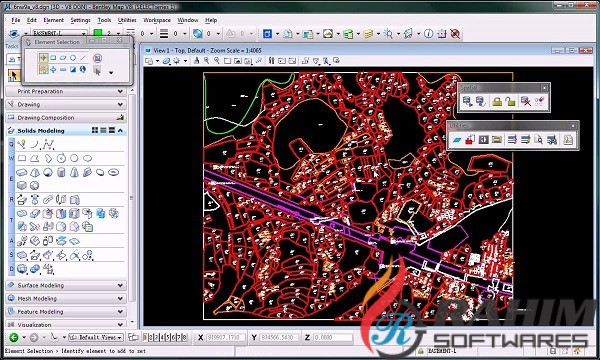Select the Extrude solid tool in row R

point(22,199)
